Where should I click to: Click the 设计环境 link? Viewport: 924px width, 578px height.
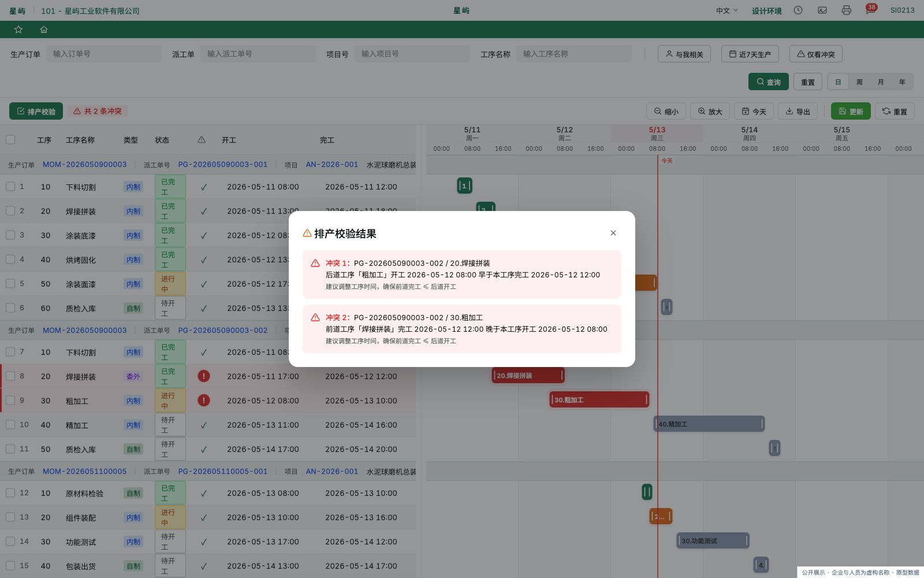pyautogui.click(x=767, y=11)
